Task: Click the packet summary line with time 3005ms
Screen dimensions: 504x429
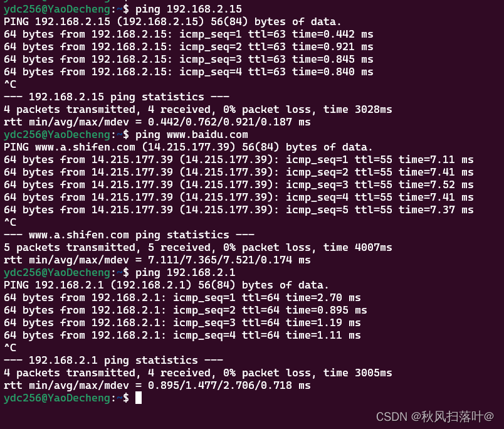Action: point(197,373)
